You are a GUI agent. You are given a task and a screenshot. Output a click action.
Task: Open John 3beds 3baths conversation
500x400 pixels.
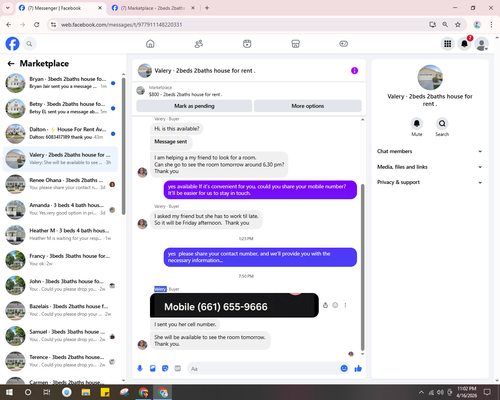coord(60,286)
